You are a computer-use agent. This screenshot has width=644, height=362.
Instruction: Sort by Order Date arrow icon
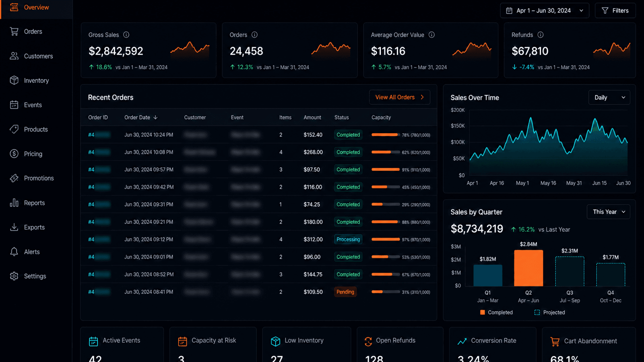point(155,117)
